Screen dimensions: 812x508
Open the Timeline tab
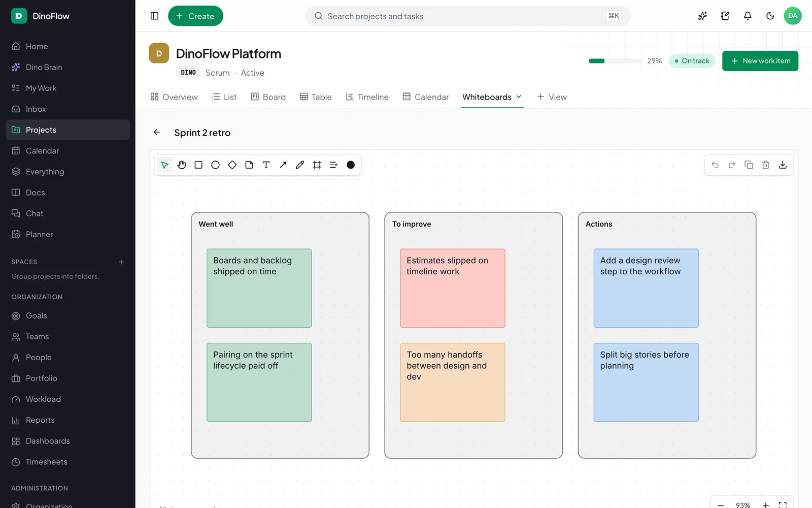[367, 97]
